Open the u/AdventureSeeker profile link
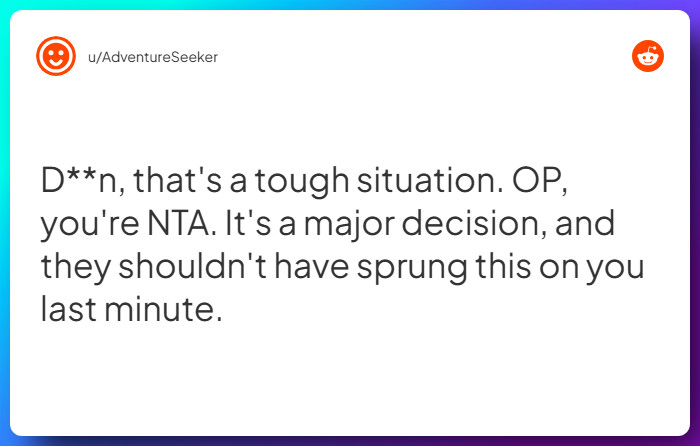Screen dimensions: 700x446 [153, 57]
